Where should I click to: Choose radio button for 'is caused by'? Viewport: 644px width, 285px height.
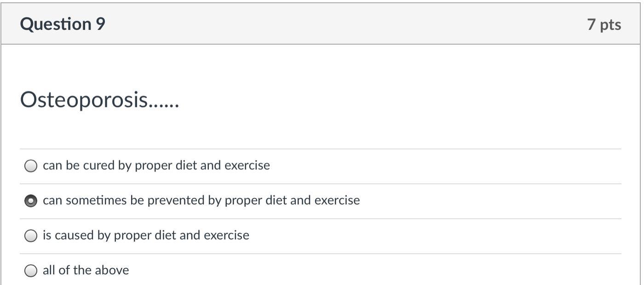click(31, 236)
